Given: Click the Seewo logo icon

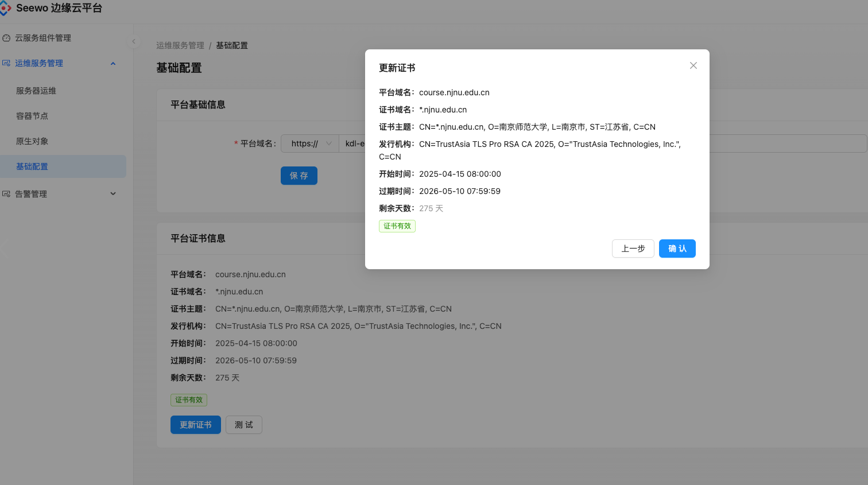Looking at the screenshot, I should click(5, 8).
